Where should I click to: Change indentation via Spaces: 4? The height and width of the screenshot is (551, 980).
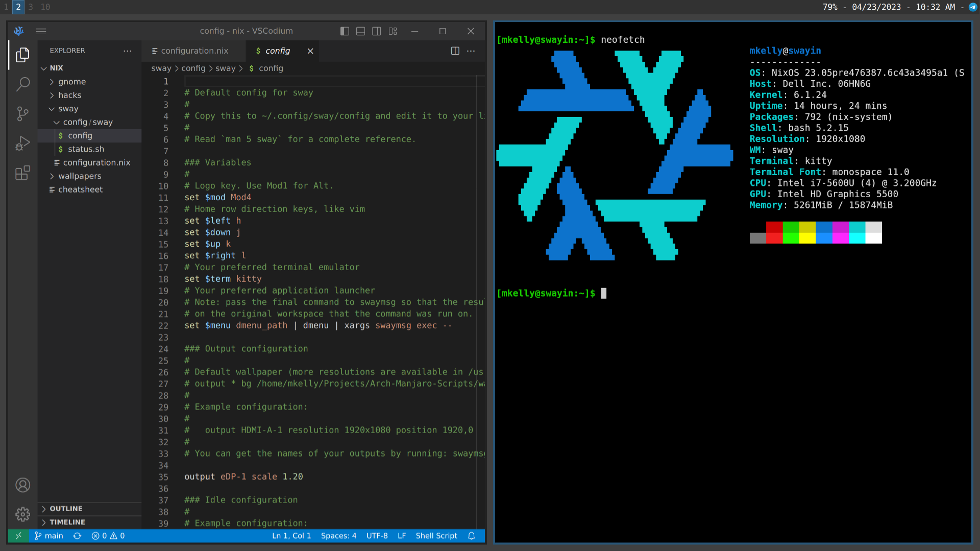point(338,536)
